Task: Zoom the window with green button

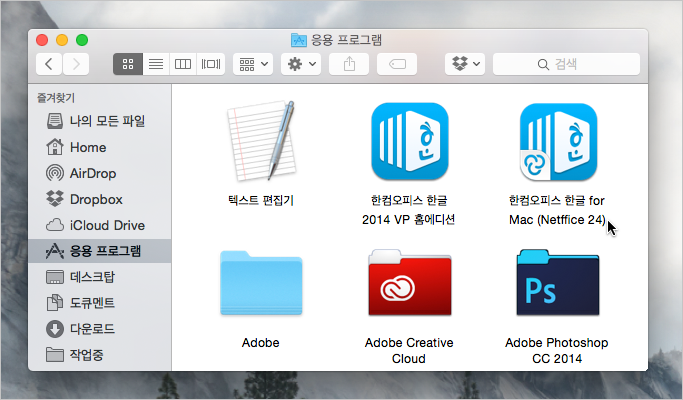Action: click(x=82, y=40)
